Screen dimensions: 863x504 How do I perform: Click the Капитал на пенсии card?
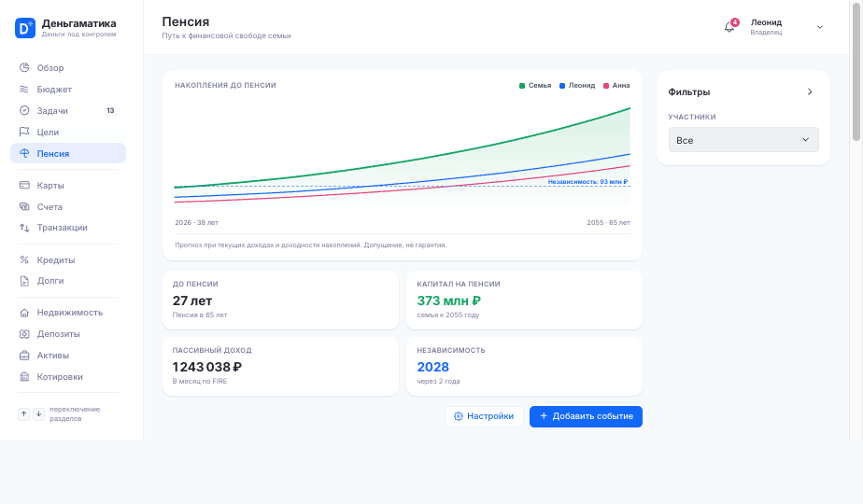(524, 300)
